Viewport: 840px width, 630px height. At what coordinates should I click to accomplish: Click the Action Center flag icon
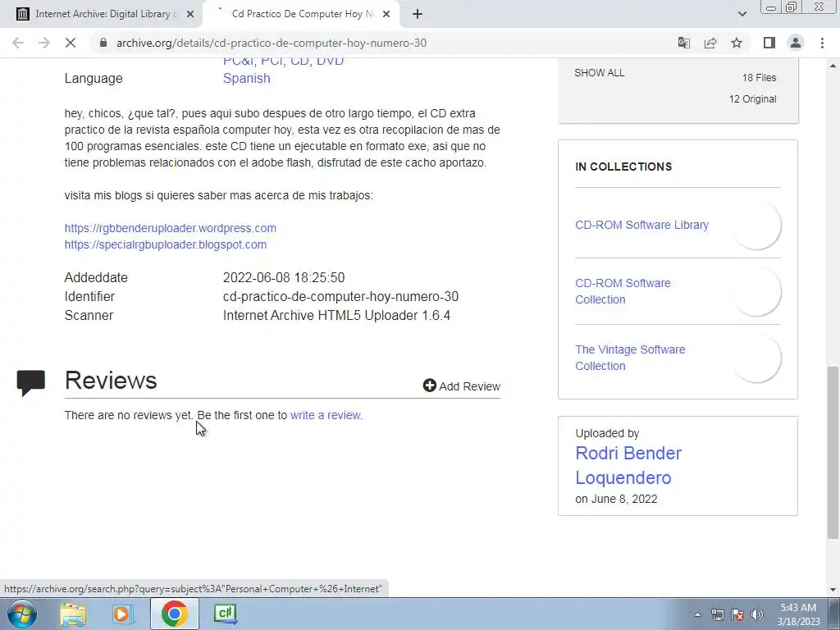coord(737,614)
